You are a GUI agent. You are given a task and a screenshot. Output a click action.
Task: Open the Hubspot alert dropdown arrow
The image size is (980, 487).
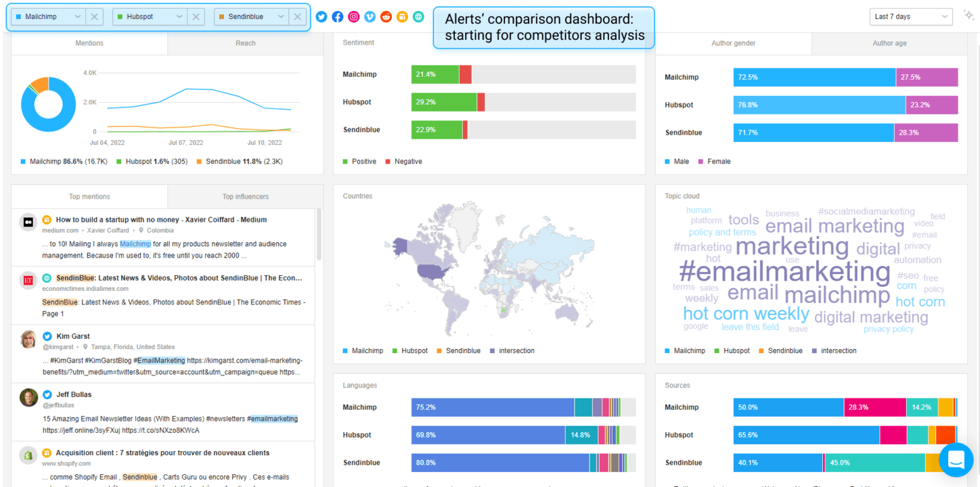(x=178, y=16)
